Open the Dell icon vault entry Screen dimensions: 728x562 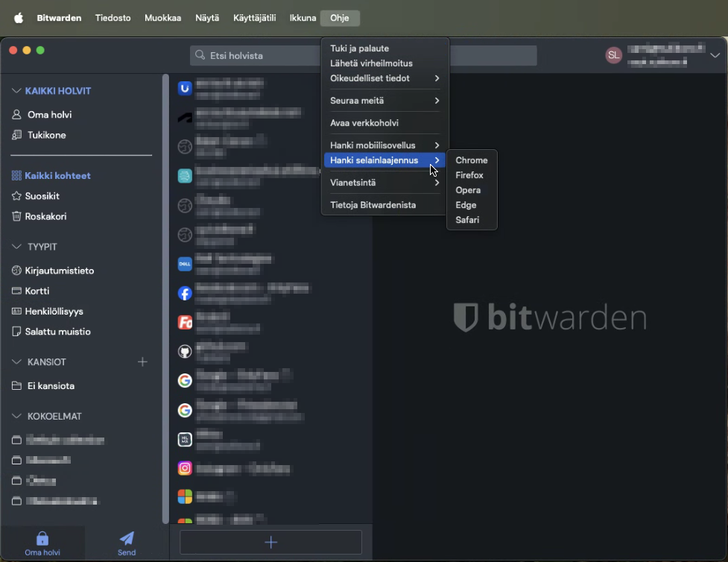coord(270,264)
